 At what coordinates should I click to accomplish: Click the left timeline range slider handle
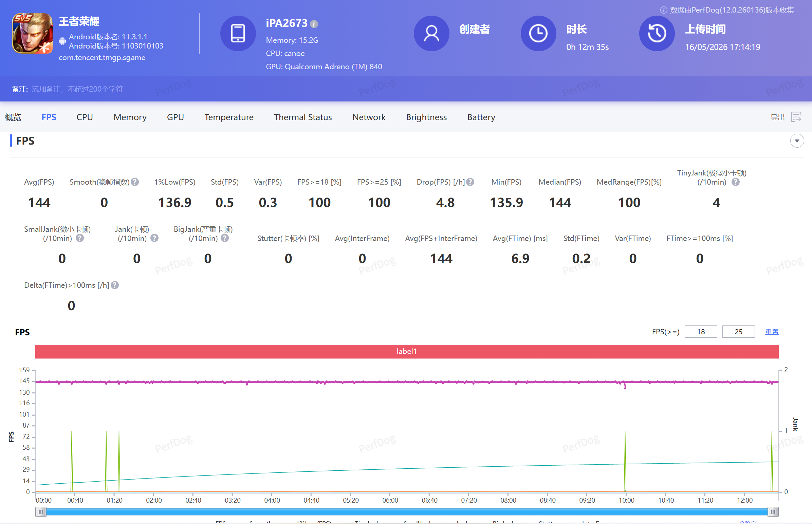(x=41, y=511)
